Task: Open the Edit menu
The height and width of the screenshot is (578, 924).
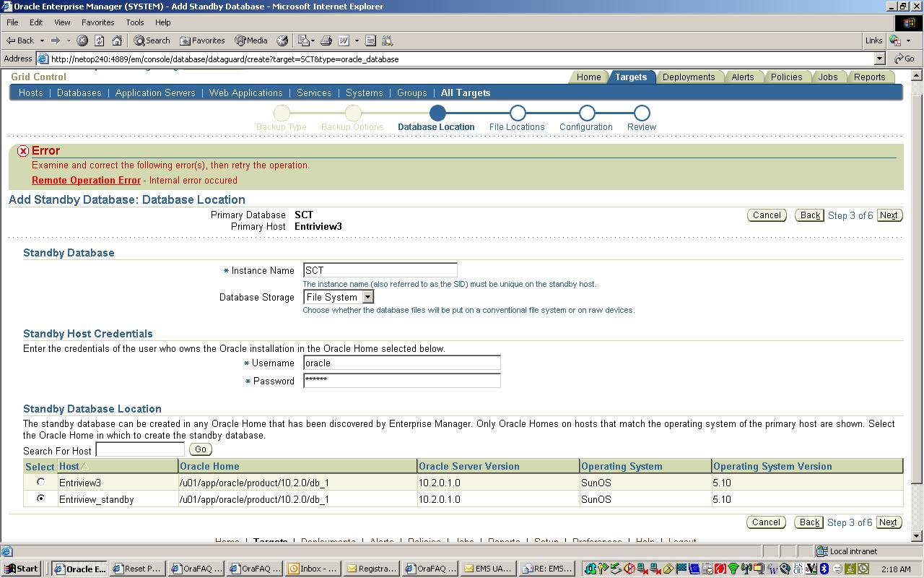Action: (36, 22)
